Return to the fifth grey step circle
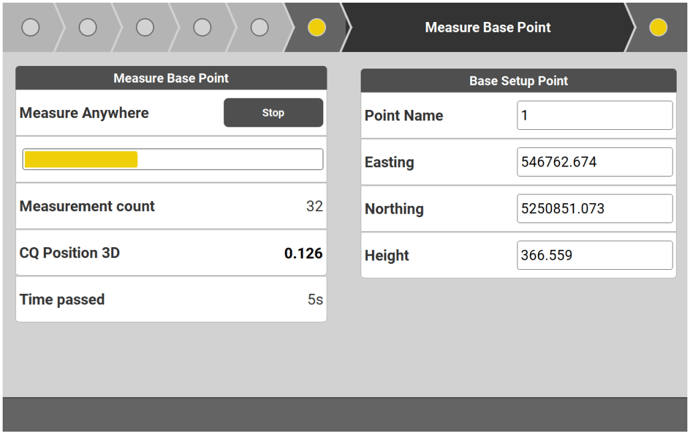 [x=259, y=28]
